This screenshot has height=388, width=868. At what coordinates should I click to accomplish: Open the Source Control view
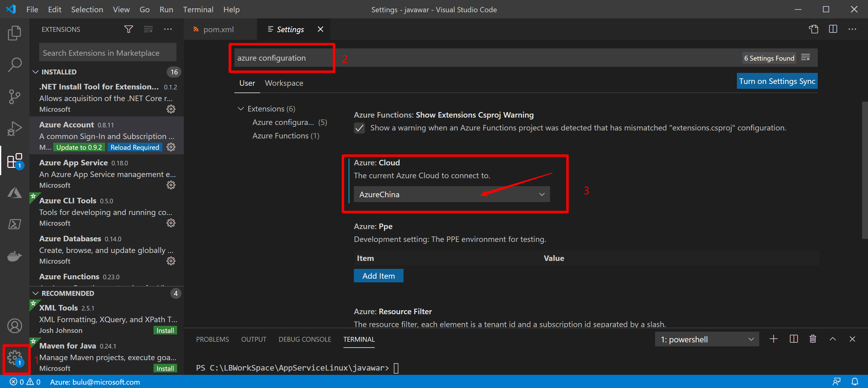(14, 97)
